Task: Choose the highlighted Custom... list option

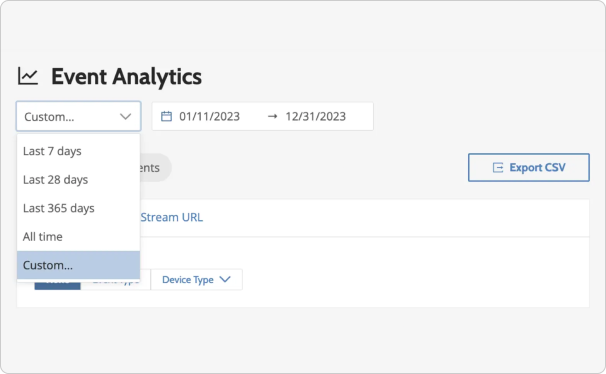Action: (x=78, y=265)
